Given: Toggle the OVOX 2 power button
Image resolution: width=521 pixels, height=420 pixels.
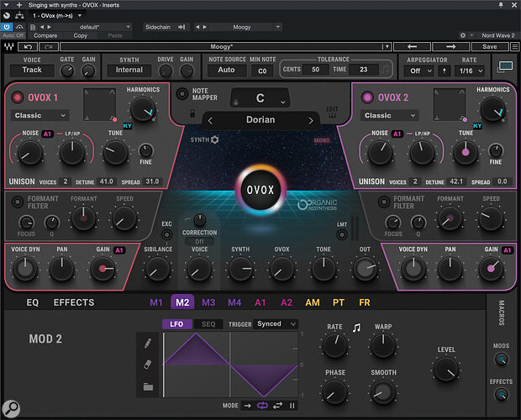Looking at the screenshot, I should (367, 97).
